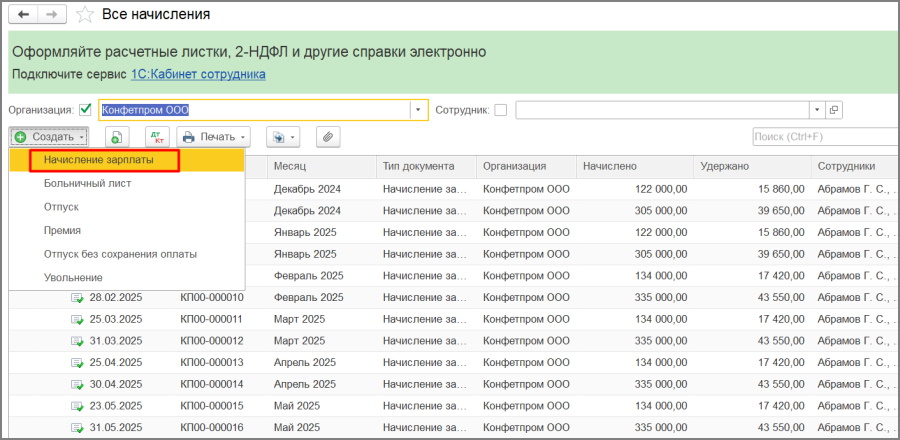Click Февраль 2025 in the КП00-000010 row

click(x=309, y=298)
